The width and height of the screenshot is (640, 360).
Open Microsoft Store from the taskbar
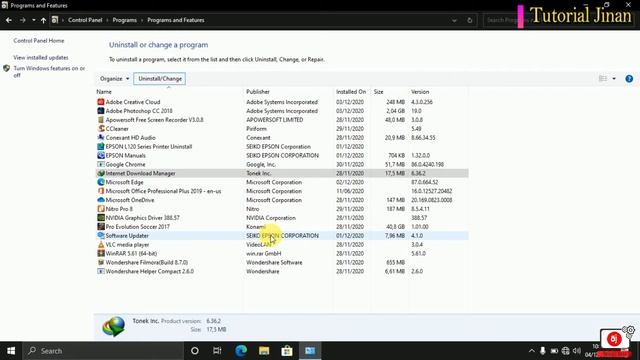pos(287,351)
